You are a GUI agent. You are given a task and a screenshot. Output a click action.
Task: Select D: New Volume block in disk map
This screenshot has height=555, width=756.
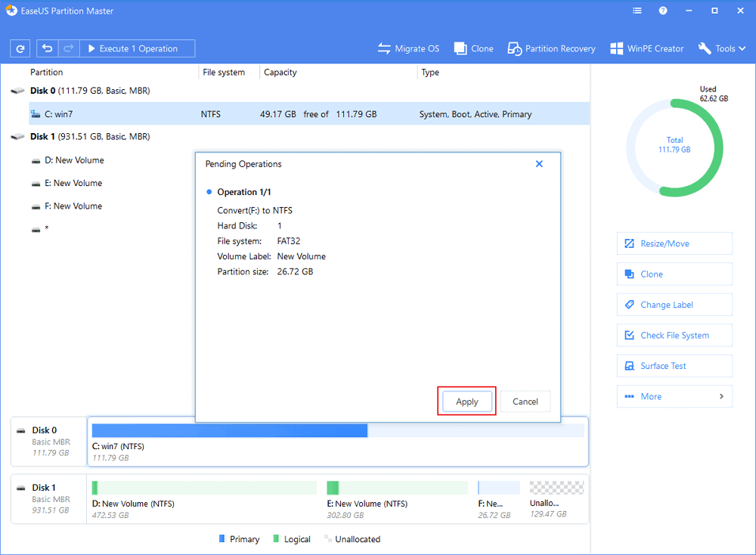(x=204, y=500)
